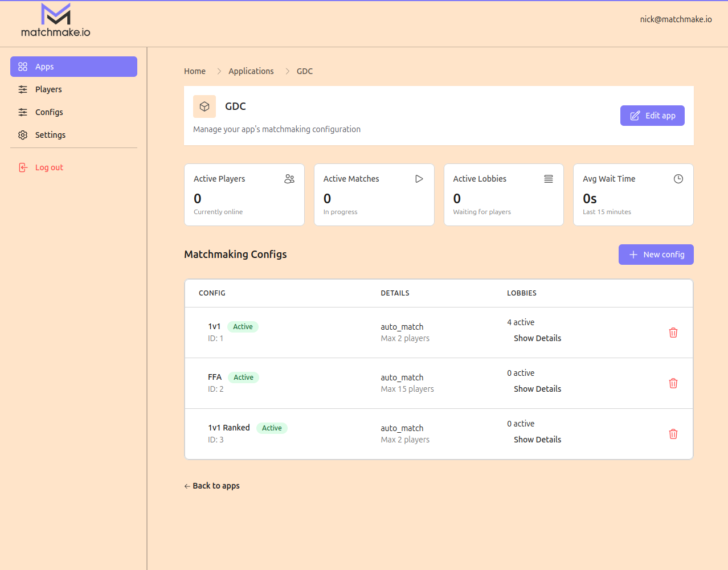Click the clock icon on Avg Wait Time
The width and height of the screenshot is (728, 570).
coord(678,178)
